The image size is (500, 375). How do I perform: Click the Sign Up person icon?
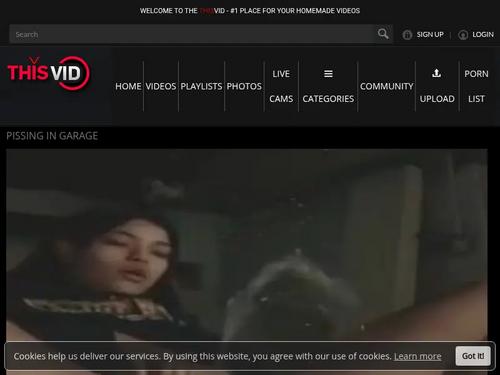pyautogui.click(x=407, y=35)
